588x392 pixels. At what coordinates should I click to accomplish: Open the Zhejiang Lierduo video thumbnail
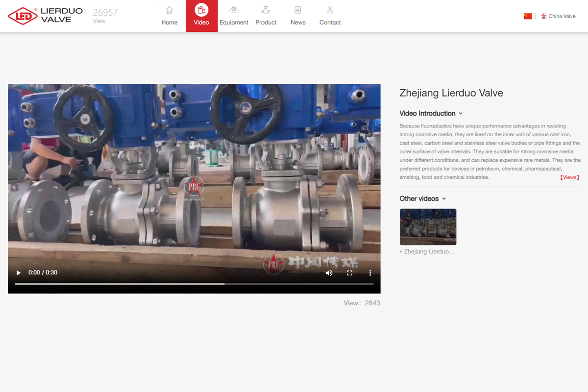428,227
